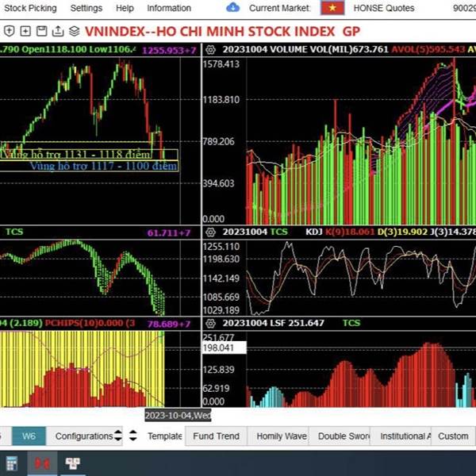Click the PCHIPS(10)0.000 label
Screen dimensions: 476x476
84,323
